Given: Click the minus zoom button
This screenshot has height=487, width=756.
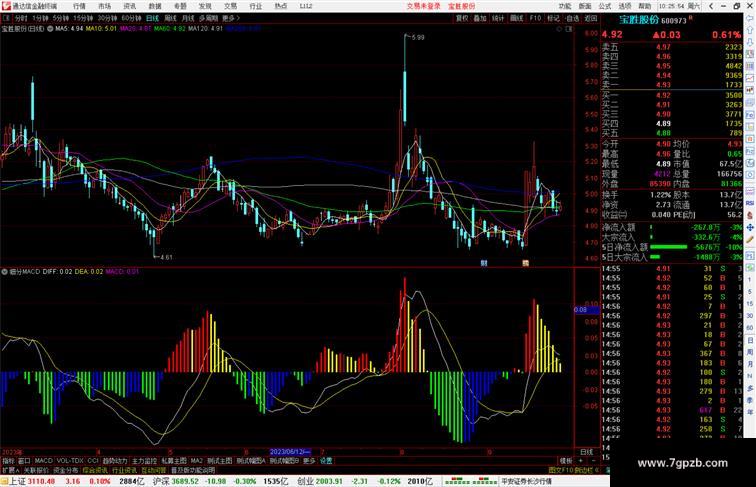Looking at the screenshot, I should click(593, 461).
